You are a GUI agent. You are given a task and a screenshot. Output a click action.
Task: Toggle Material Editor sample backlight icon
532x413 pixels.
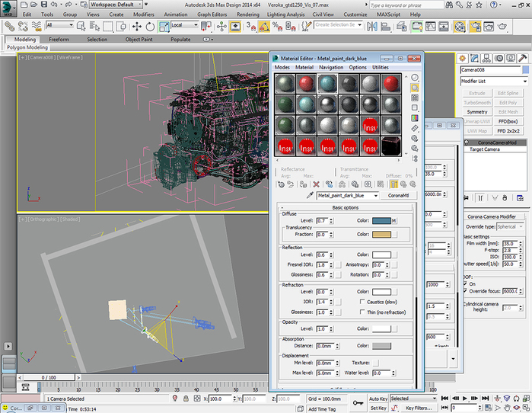(x=415, y=88)
